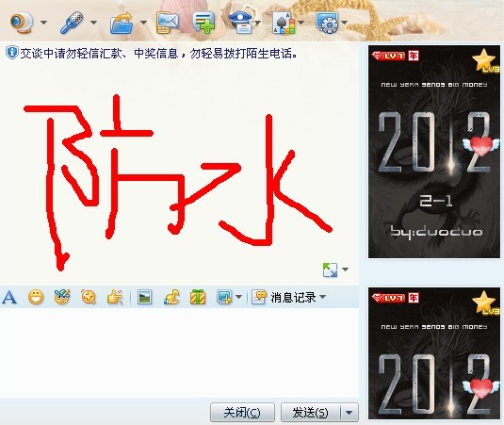Open magic emoticons VIP face icon
This screenshot has height=425, width=504.
coord(62,297)
